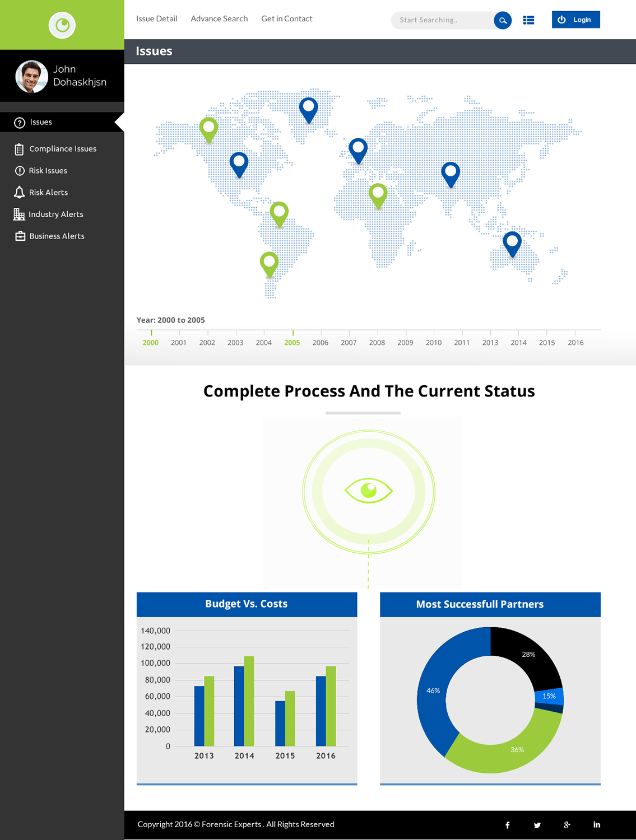Open the Advance Search nav link
This screenshot has width=636, height=840.
click(x=219, y=19)
